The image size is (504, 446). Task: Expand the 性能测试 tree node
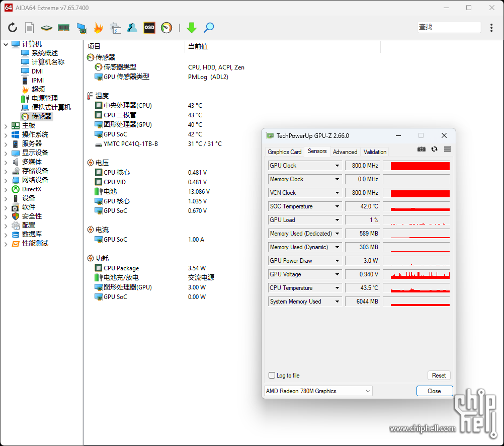tap(6, 244)
